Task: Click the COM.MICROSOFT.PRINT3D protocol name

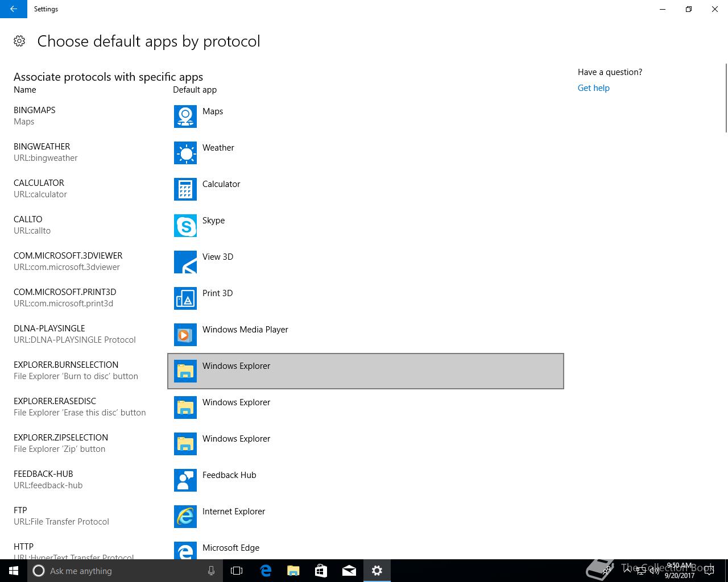Action: coord(65,292)
